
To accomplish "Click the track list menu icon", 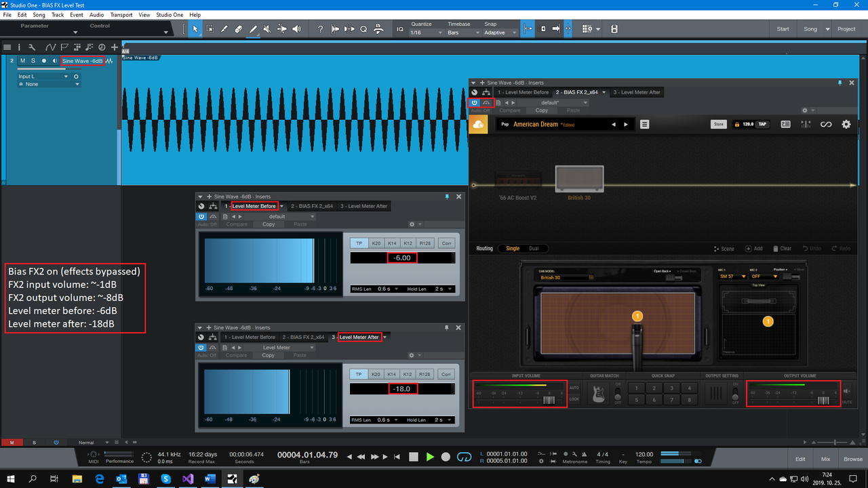I will tap(7, 47).
